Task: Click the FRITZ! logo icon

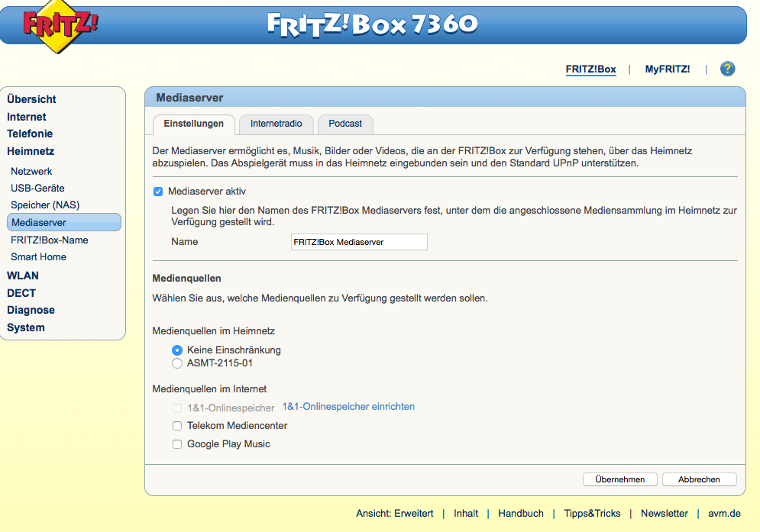Action: [x=60, y=27]
